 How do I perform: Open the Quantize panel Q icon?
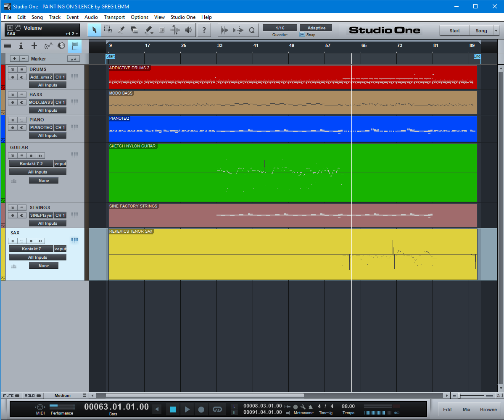[x=252, y=30]
